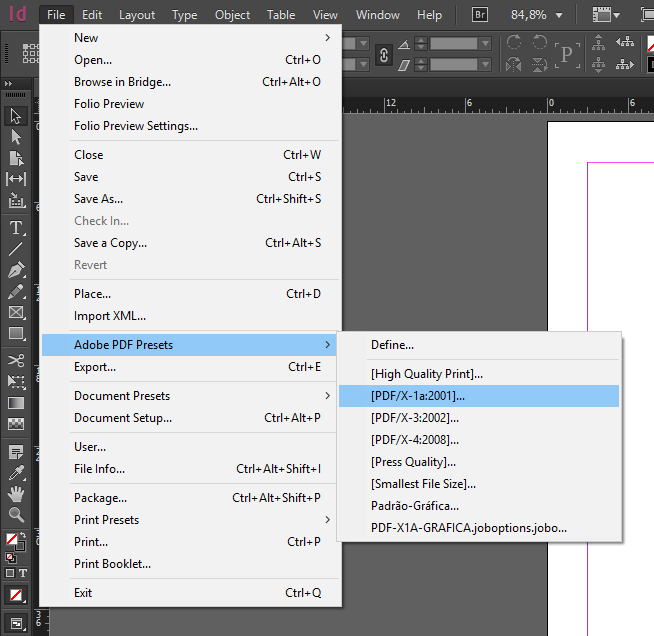Choose Define... in PDF presets
This screenshot has width=654, height=636.
[x=479, y=345]
